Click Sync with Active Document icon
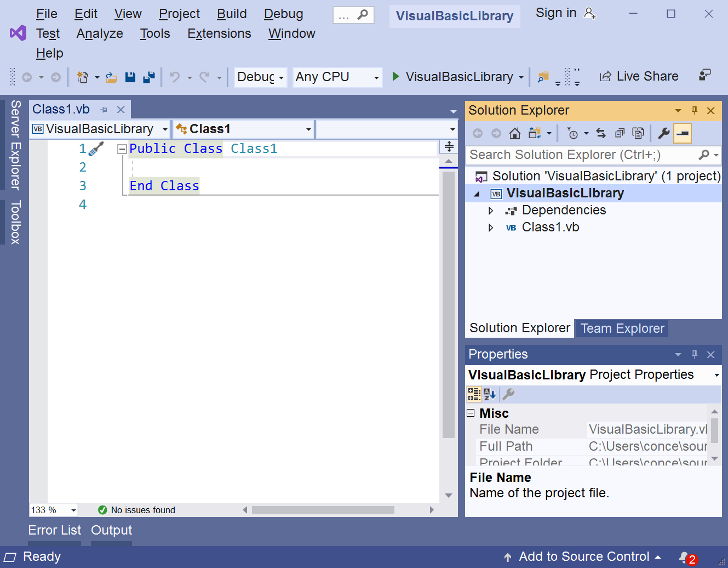This screenshot has width=728, height=568. (601, 133)
